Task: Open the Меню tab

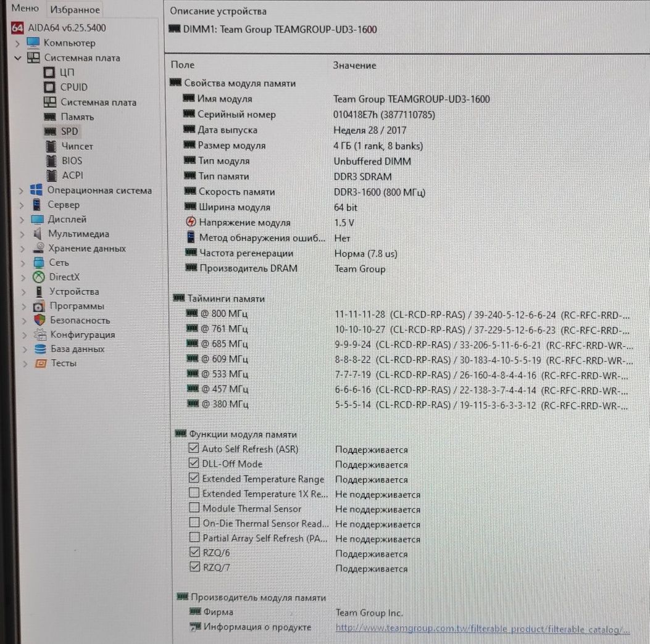Action: tap(25, 8)
